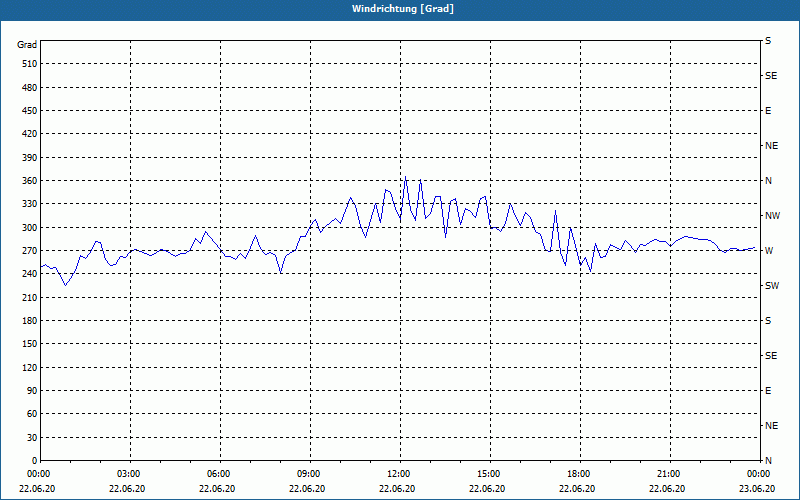This screenshot has height=500, width=800.
Task: Click the N compass label beside 360 gridline
Action: 768,181
